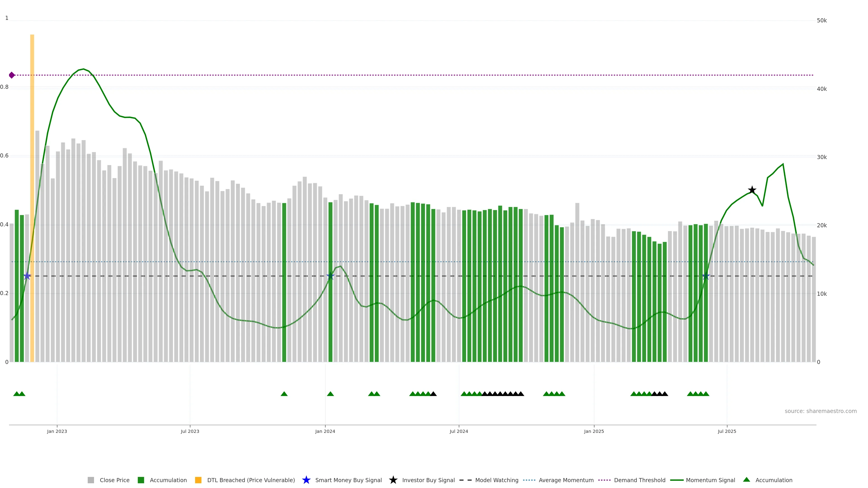This screenshot has height=488, width=868.
Task: Click green Accumulation triangle legend icon
Action: coord(746,480)
